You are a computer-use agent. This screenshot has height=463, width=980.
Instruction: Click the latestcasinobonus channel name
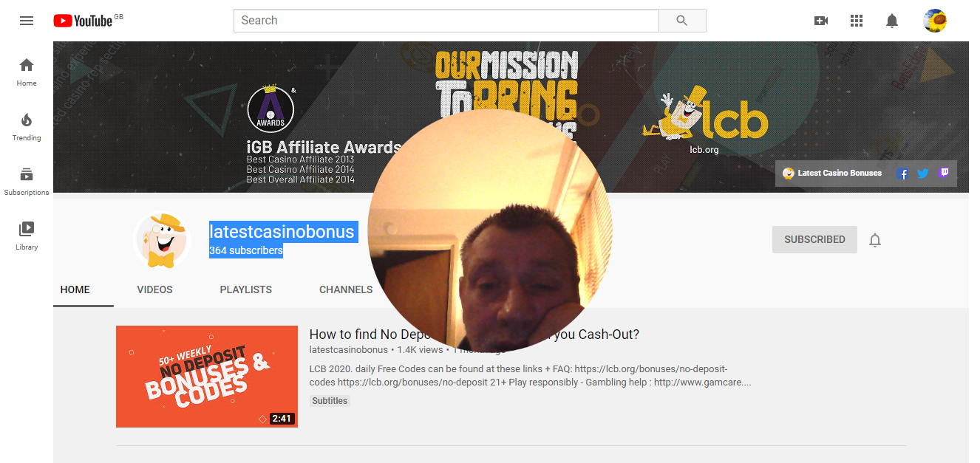[282, 232]
